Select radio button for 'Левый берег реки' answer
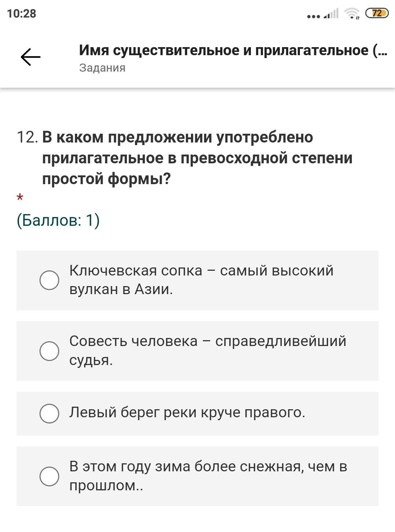 tap(49, 414)
